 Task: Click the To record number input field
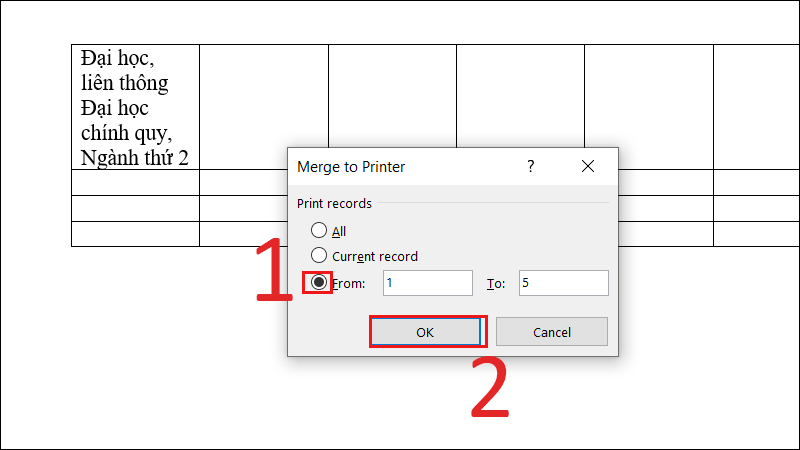pyautogui.click(x=563, y=283)
